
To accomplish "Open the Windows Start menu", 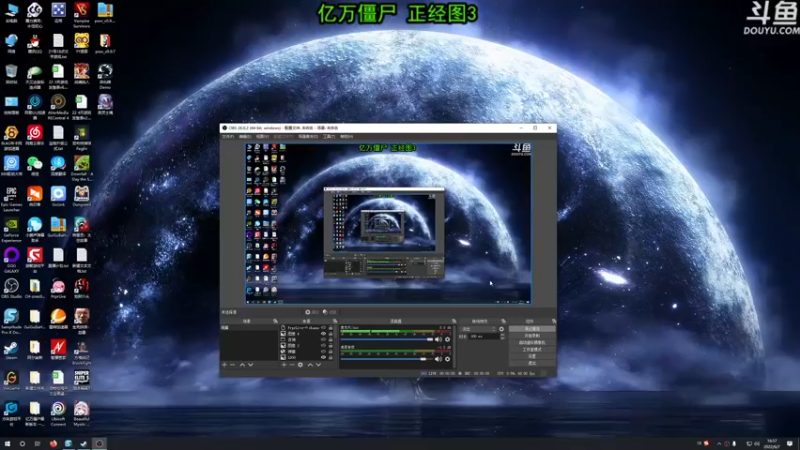I will click(x=7, y=443).
